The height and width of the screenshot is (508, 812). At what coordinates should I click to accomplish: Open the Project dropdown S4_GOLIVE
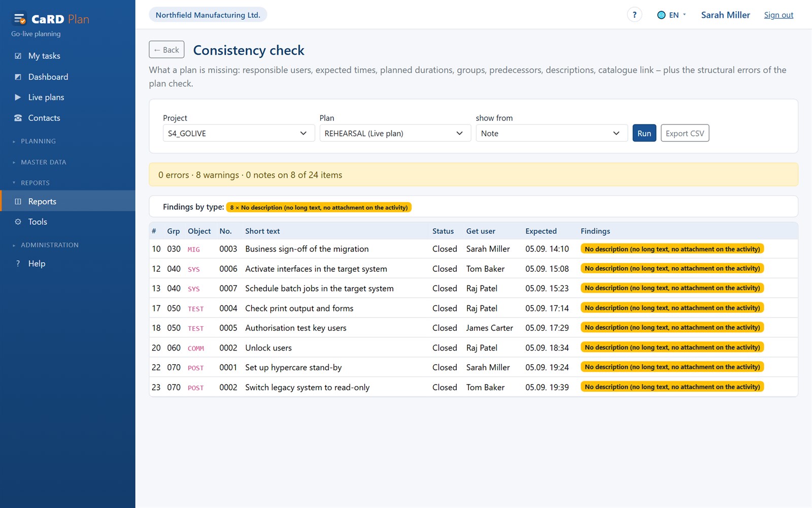pyautogui.click(x=239, y=133)
